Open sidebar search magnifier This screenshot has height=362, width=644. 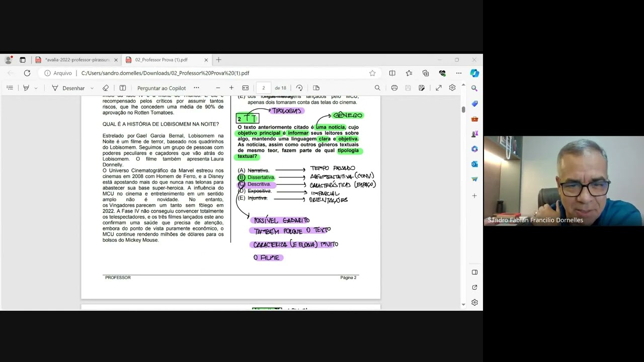click(x=474, y=88)
